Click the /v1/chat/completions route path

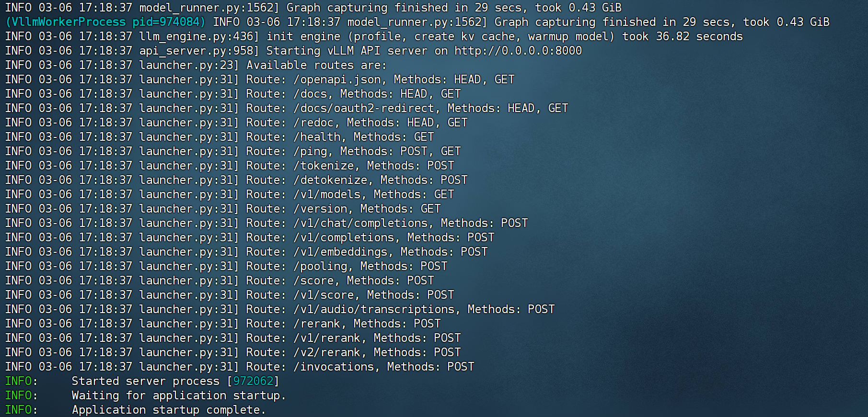coord(360,223)
